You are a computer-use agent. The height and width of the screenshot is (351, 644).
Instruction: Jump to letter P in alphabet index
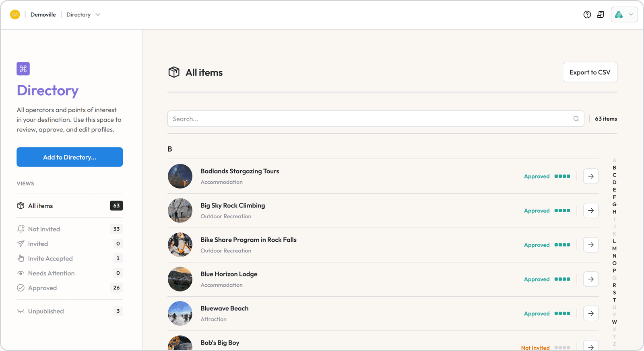[614, 271]
